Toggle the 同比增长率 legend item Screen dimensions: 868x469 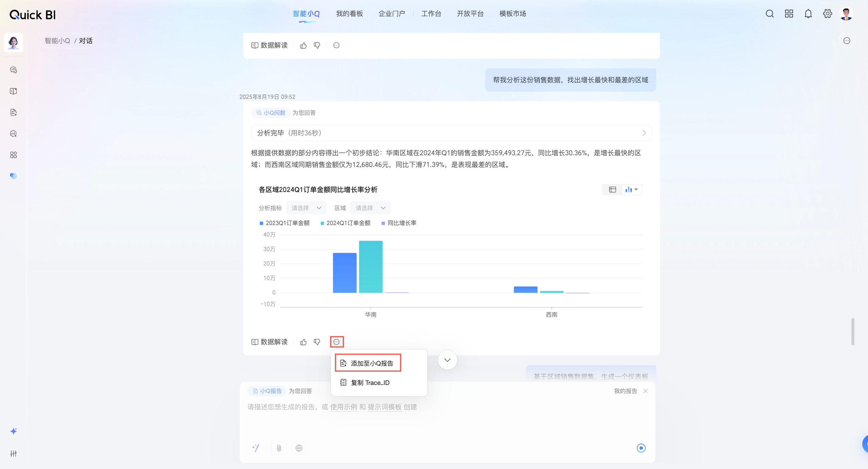[x=399, y=223]
